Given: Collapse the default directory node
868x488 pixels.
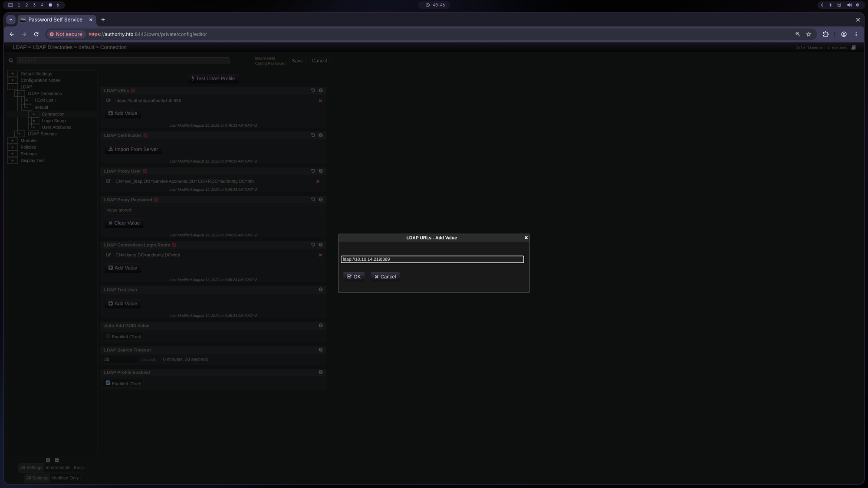Looking at the screenshot, I should [x=27, y=107].
